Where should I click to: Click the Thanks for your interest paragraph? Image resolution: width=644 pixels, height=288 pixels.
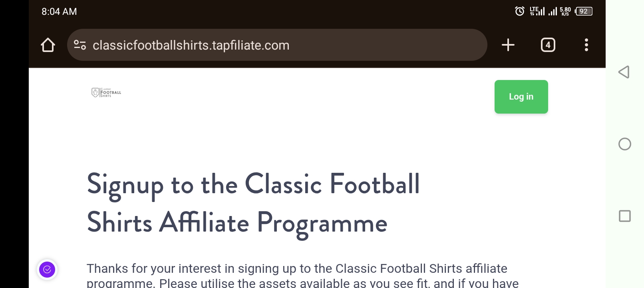302,275
